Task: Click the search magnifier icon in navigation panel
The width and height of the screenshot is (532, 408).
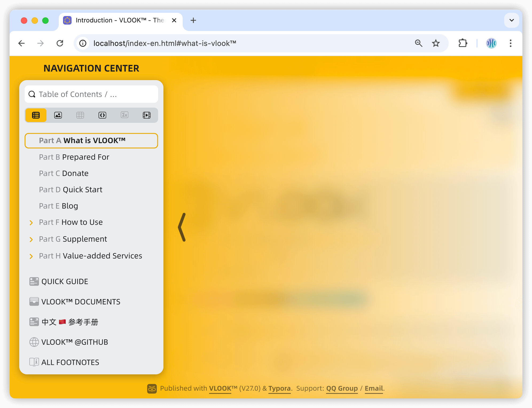Action: [32, 94]
